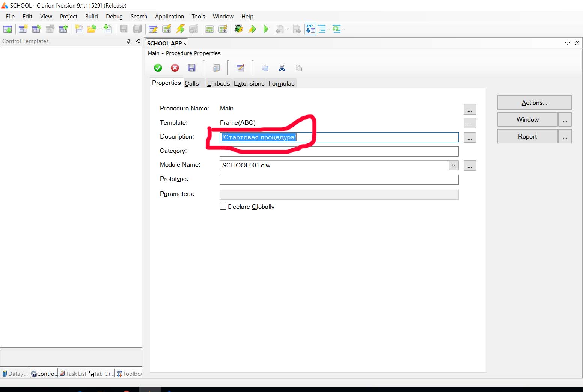
Task: Switch to the Embeds tab
Action: 218,83
